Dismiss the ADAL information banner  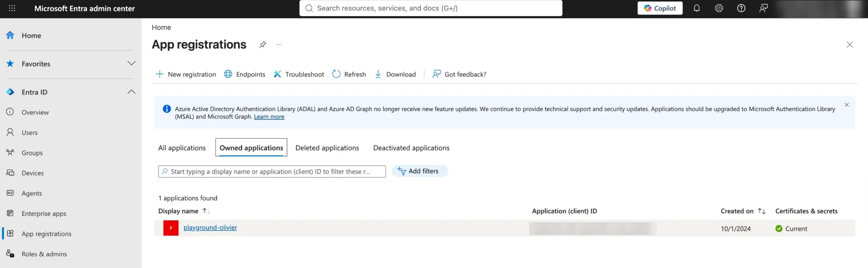tap(847, 105)
